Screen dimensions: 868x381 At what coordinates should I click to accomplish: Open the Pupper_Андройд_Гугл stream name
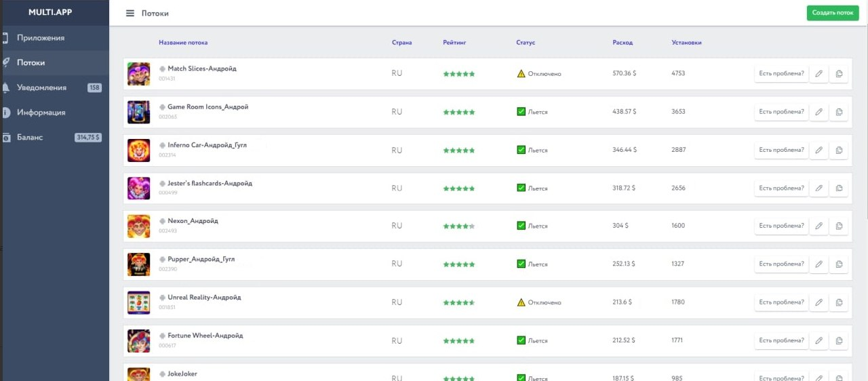coord(201,260)
